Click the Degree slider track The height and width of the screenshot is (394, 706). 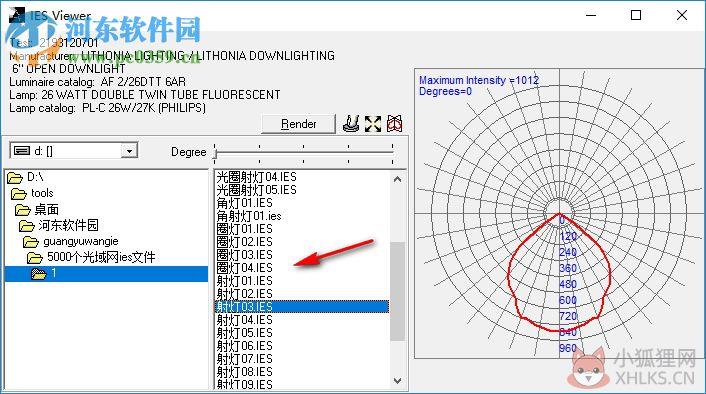pos(304,153)
